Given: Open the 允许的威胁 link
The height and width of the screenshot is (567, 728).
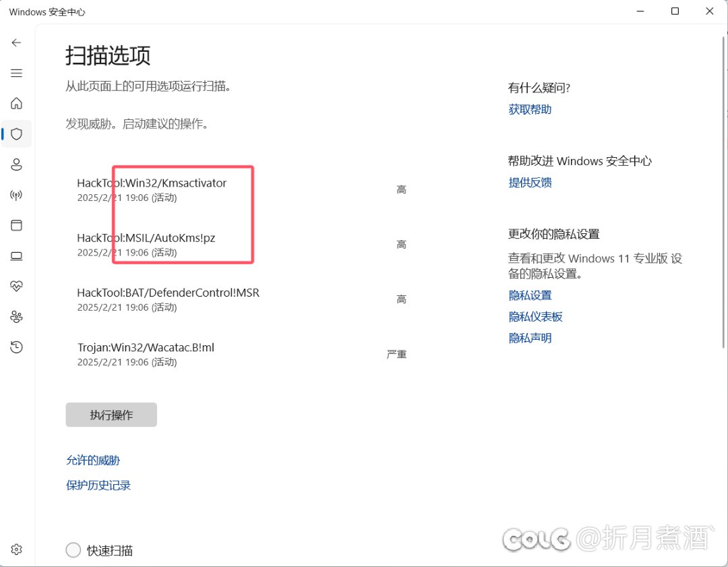Looking at the screenshot, I should [93, 460].
